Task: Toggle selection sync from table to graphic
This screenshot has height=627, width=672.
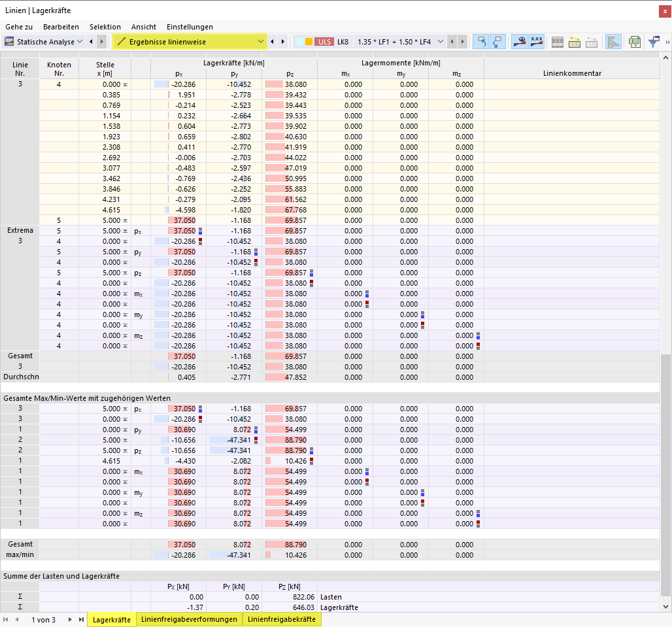Action: (x=481, y=42)
